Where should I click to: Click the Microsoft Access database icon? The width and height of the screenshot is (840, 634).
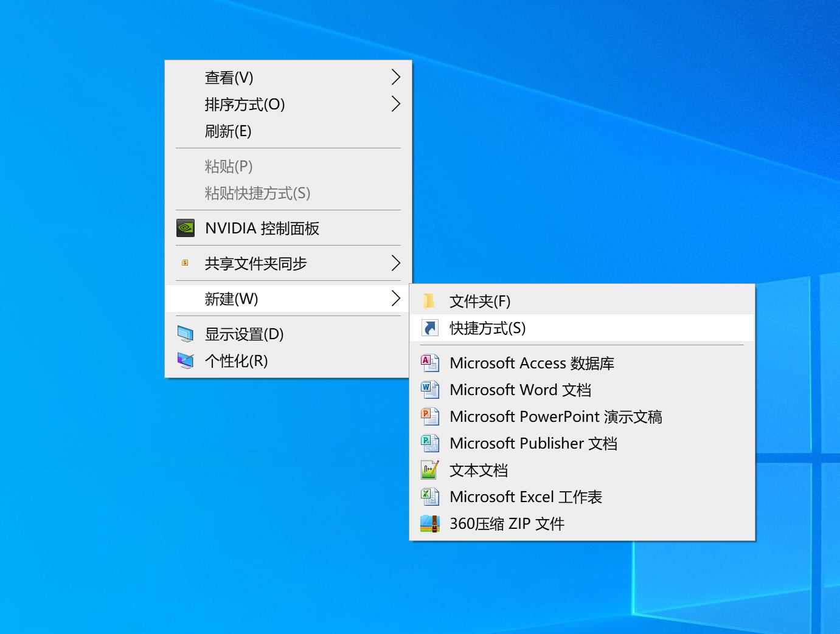point(429,363)
